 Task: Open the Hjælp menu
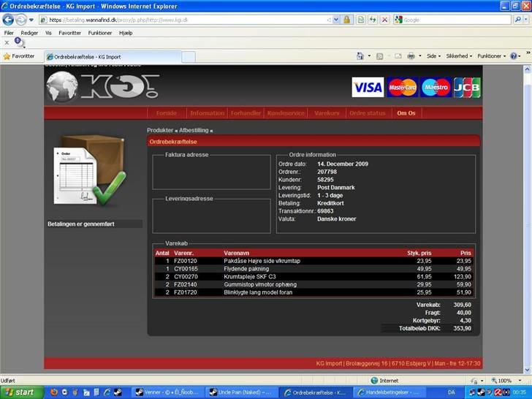125,33
